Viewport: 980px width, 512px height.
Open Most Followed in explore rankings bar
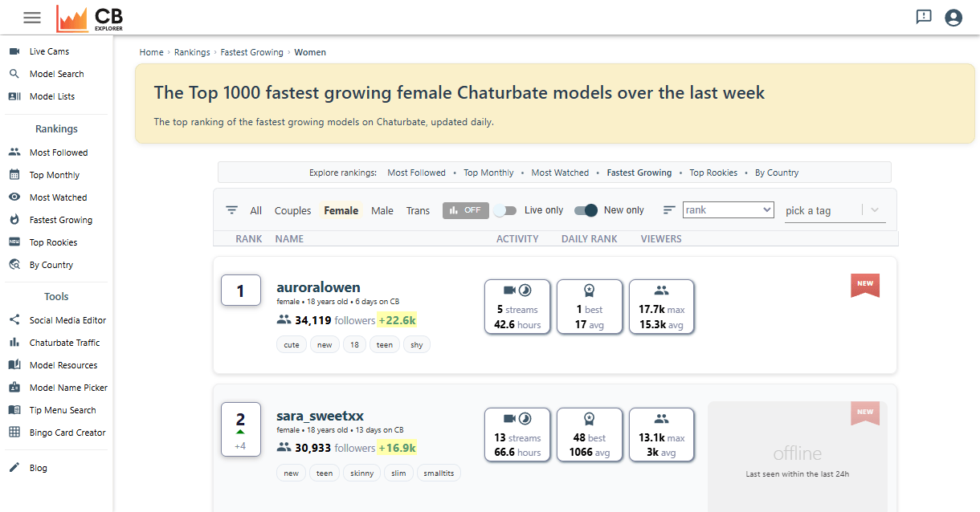[416, 173]
